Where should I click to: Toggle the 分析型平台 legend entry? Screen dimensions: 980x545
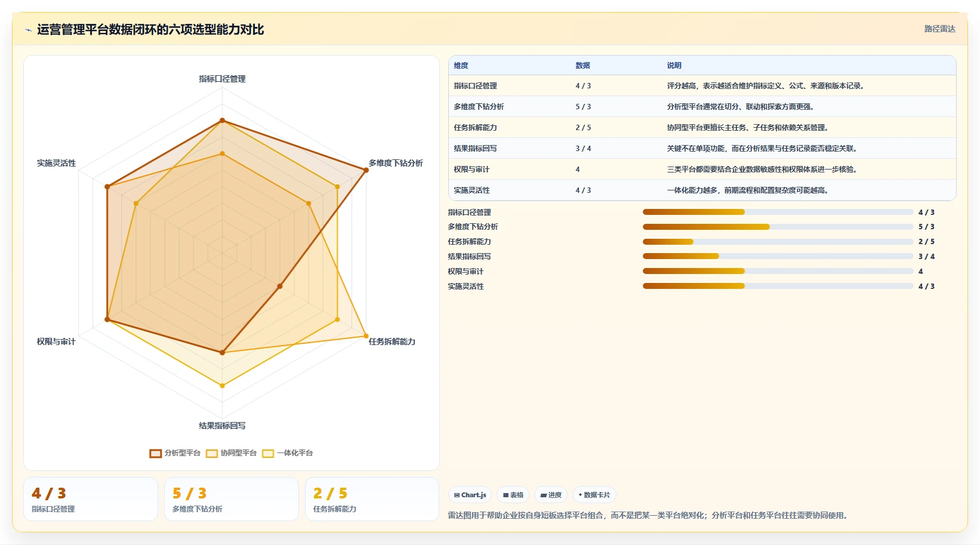(175, 453)
